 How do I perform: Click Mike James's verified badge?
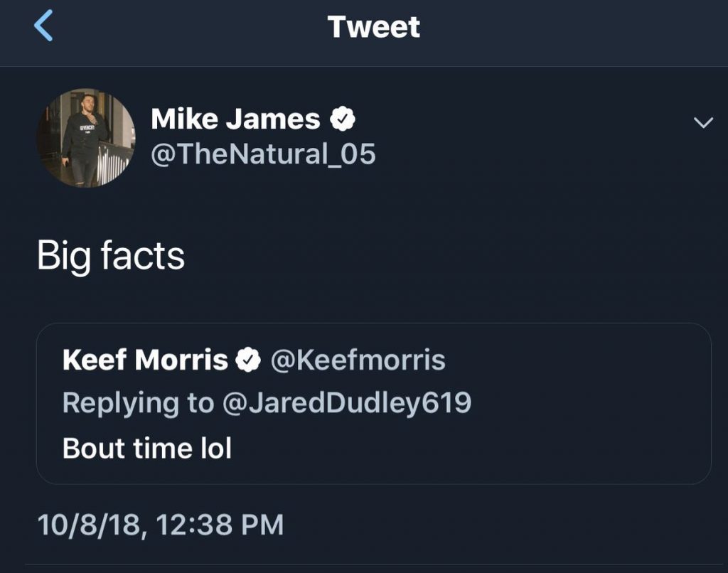(x=343, y=119)
